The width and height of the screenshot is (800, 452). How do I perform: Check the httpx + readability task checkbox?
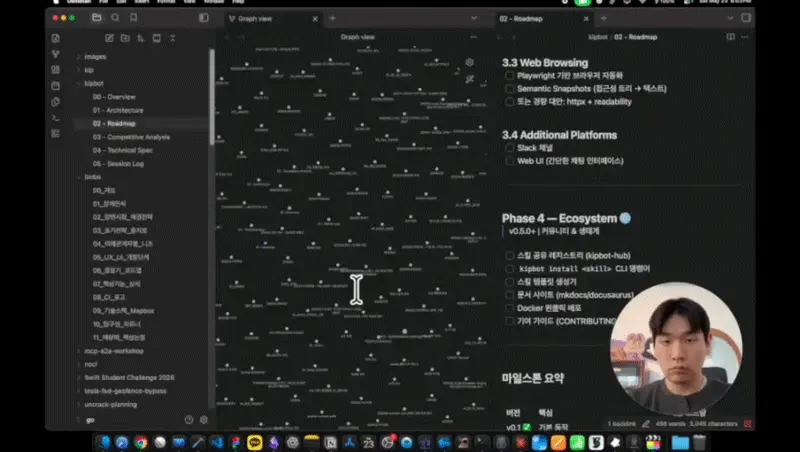tap(509, 102)
